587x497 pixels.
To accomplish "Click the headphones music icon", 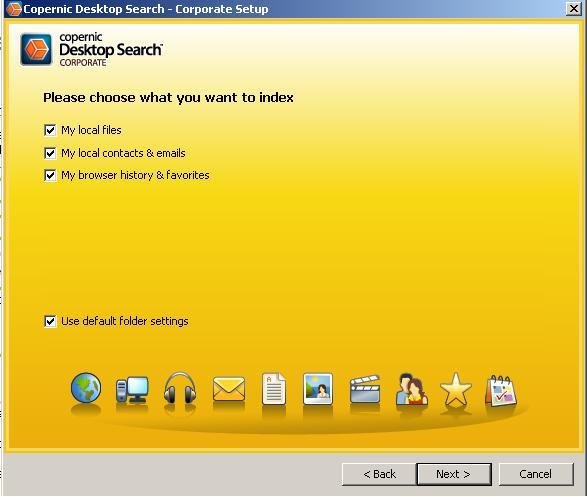I will click(180, 388).
